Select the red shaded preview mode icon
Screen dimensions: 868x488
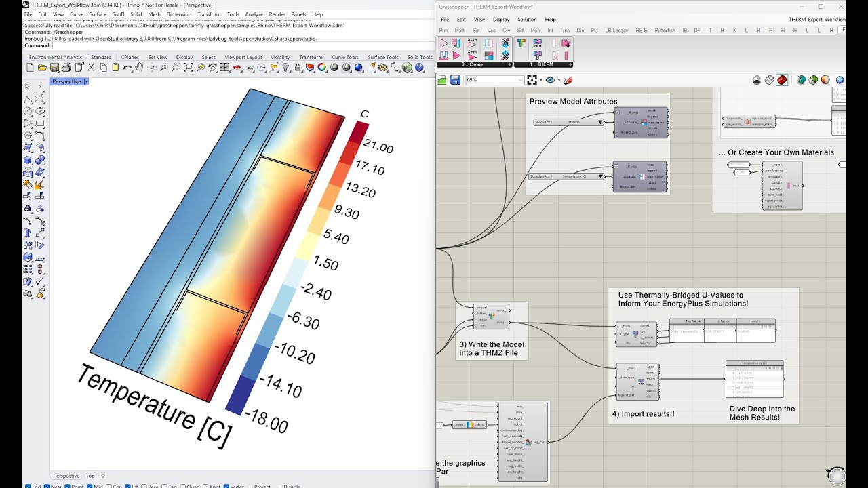782,80
